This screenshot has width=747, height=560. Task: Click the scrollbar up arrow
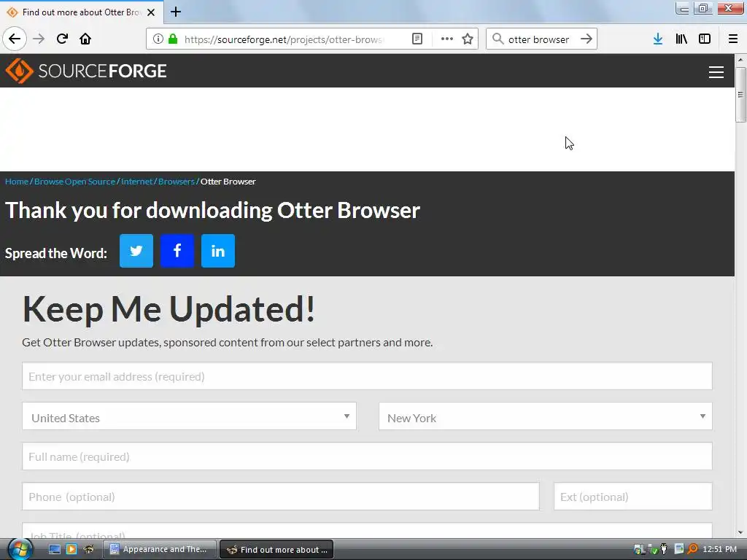tap(740, 60)
